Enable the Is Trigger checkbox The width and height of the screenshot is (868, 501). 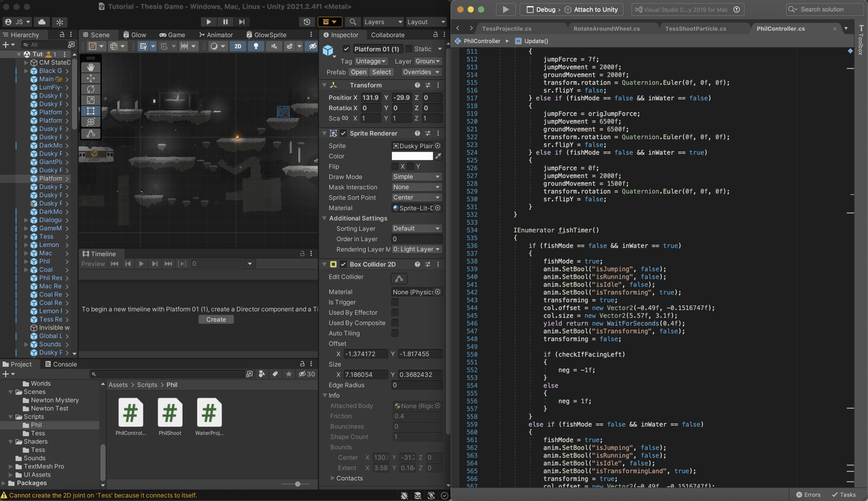[x=395, y=302]
